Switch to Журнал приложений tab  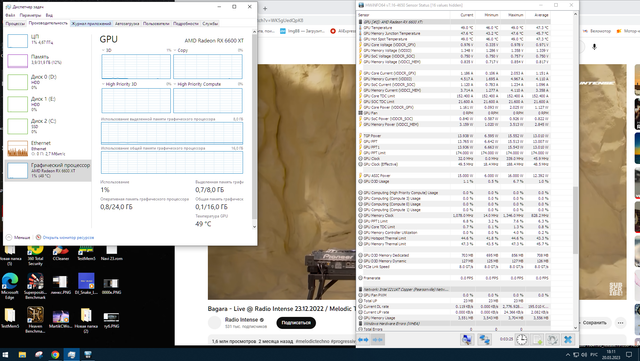[91, 24]
